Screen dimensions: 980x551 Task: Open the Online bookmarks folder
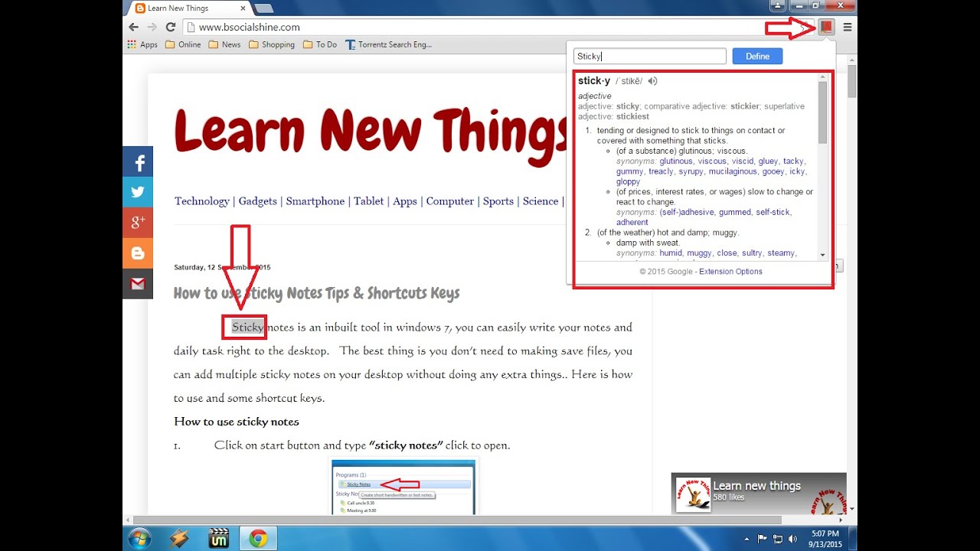(184, 44)
